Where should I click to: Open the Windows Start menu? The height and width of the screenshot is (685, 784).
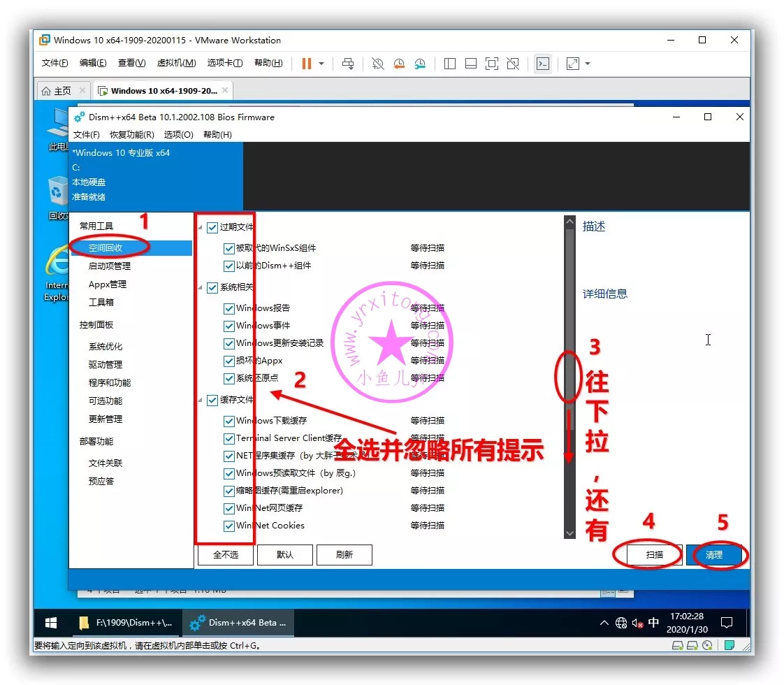tap(51, 622)
